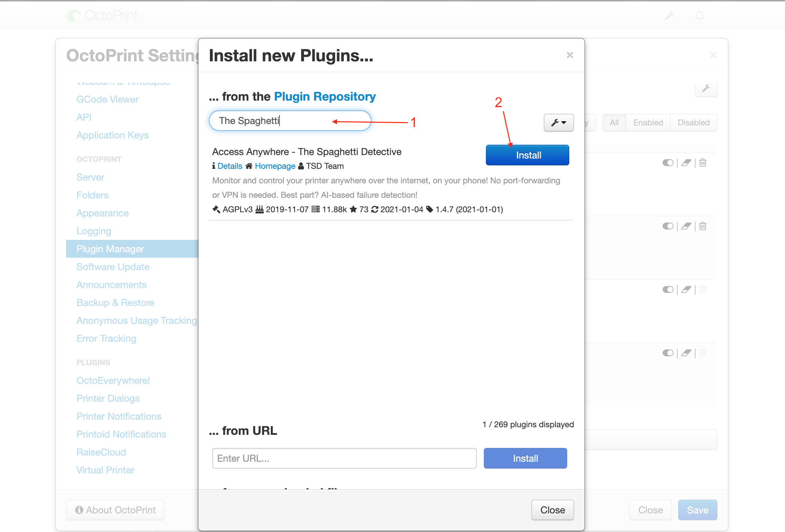Click Close button in OctoPrint Settings footer
The width and height of the screenshot is (785, 532).
click(x=650, y=510)
